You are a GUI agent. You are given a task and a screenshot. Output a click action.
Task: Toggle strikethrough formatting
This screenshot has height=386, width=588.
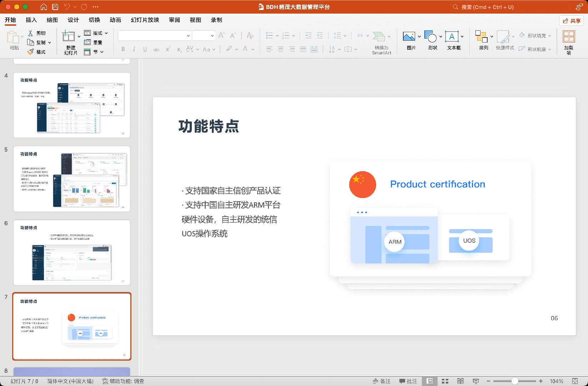tap(156, 49)
